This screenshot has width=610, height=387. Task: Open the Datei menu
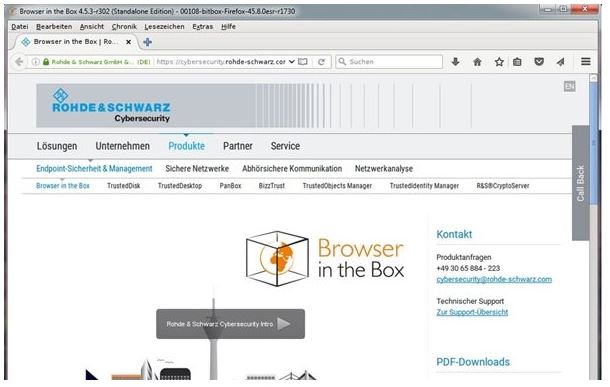tap(19, 26)
